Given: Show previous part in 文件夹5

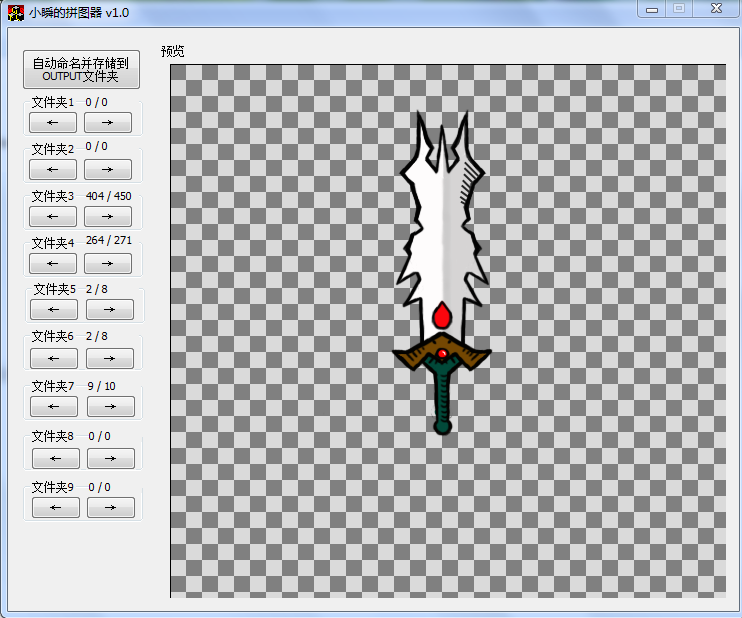Looking at the screenshot, I should coord(54,309).
